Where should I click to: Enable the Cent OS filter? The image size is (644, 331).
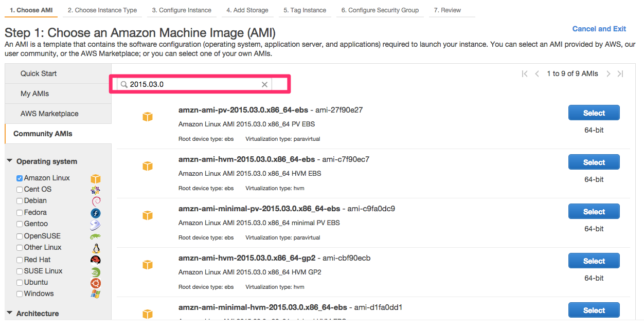19,189
